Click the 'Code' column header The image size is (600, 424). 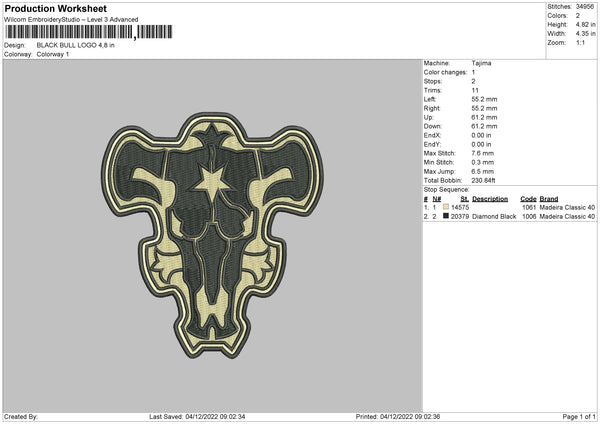tap(528, 199)
